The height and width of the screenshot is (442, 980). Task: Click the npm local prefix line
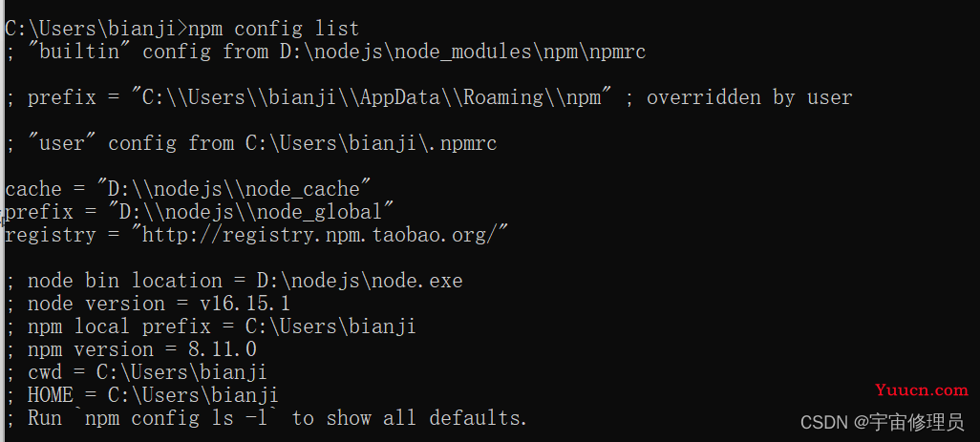(211, 326)
